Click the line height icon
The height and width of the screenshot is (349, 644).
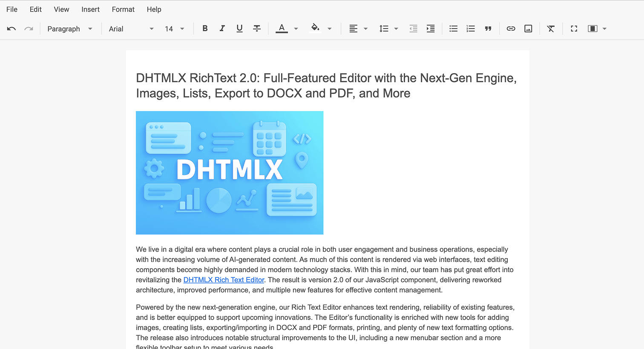pos(384,29)
